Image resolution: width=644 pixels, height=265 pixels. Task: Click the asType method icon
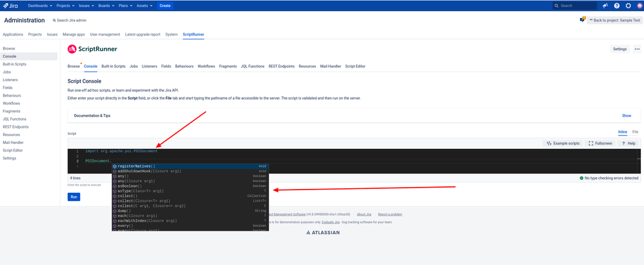(x=115, y=191)
